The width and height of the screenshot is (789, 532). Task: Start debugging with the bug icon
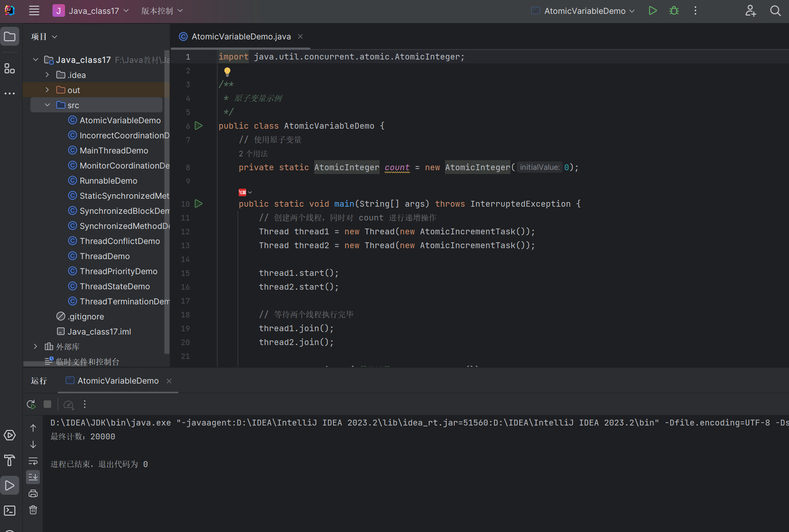(x=674, y=11)
